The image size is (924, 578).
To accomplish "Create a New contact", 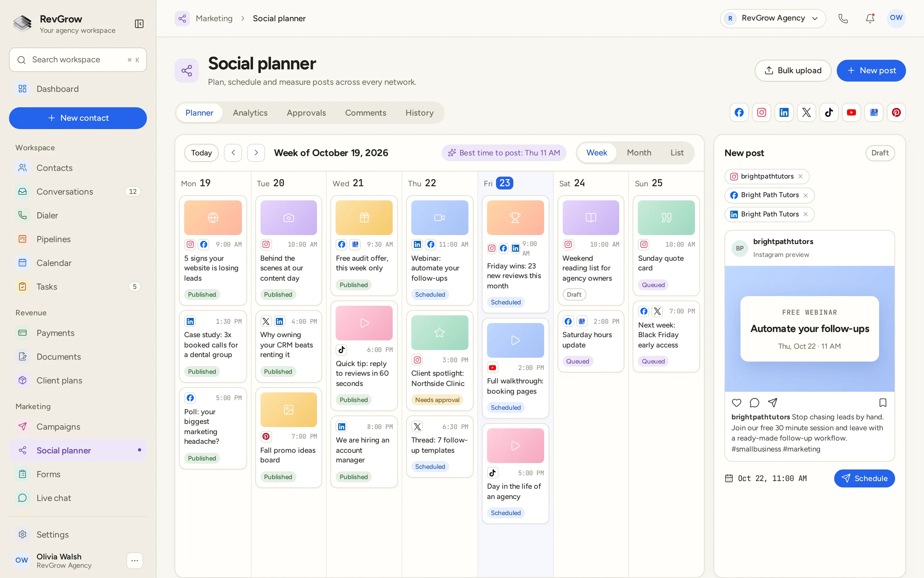I will 78,118.
